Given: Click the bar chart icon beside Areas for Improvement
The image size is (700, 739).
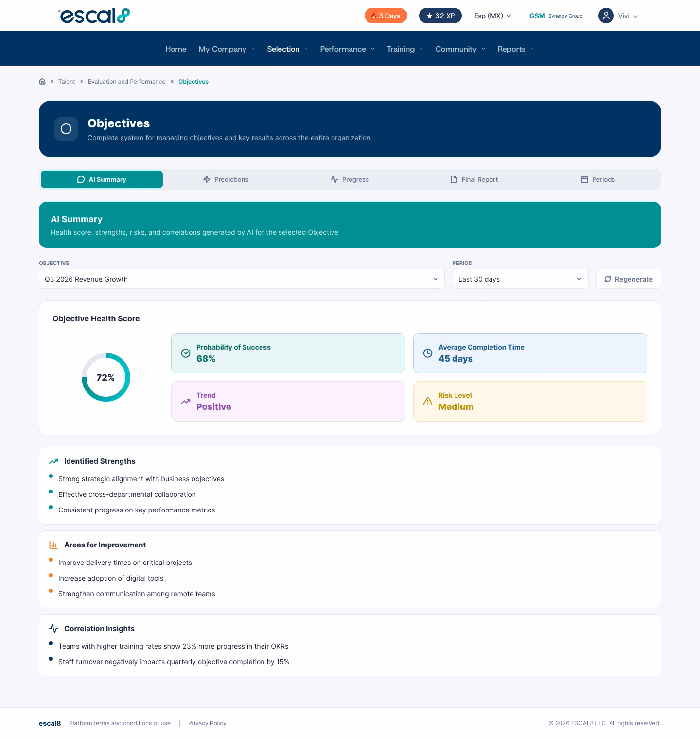Looking at the screenshot, I should tap(53, 545).
